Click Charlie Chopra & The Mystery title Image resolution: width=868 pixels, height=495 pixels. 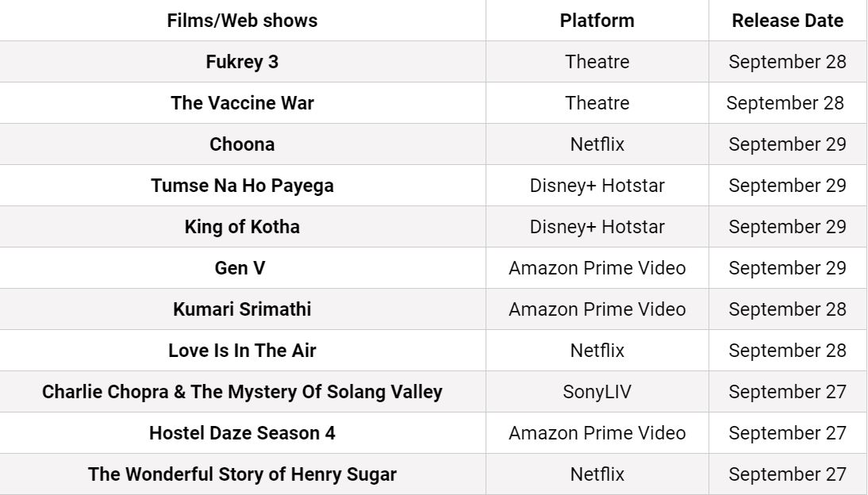242,391
